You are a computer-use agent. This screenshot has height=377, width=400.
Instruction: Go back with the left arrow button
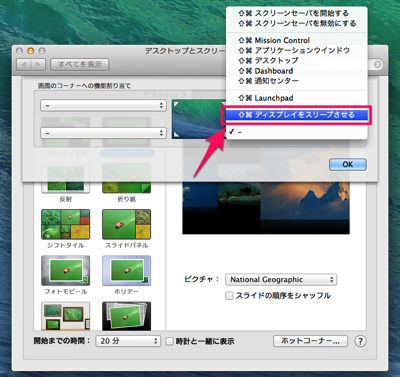click(24, 64)
